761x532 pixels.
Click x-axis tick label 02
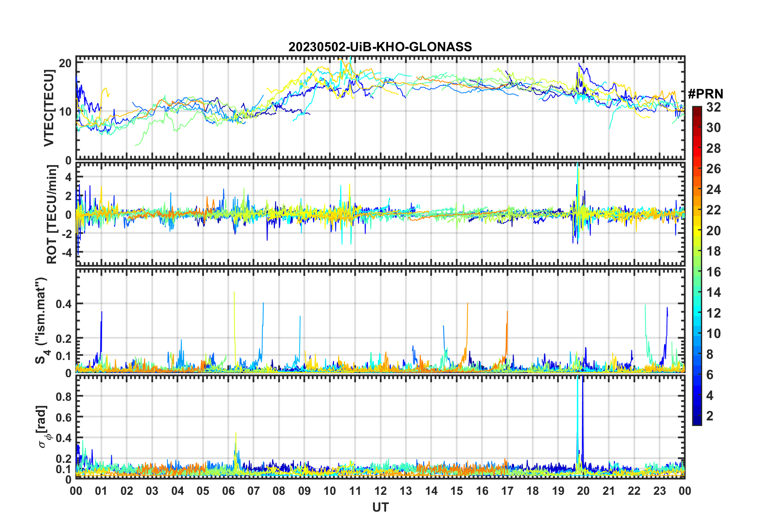point(127,491)
